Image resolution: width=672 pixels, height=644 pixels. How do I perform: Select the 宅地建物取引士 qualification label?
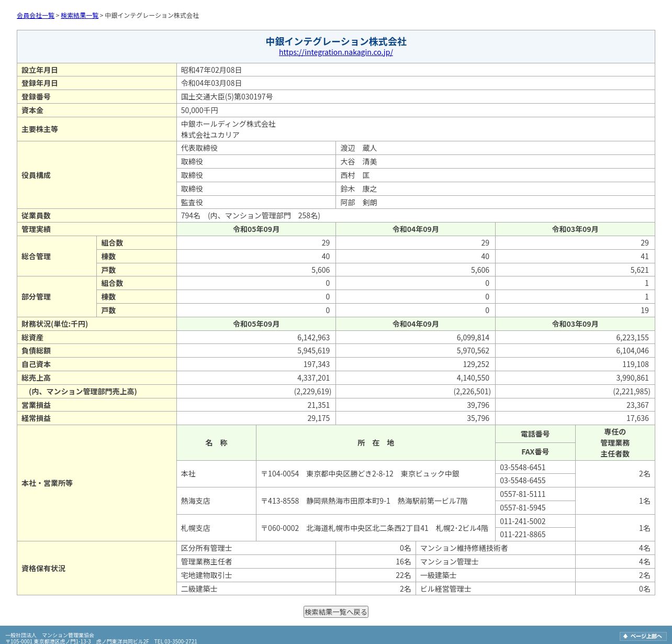click(207, 575)
